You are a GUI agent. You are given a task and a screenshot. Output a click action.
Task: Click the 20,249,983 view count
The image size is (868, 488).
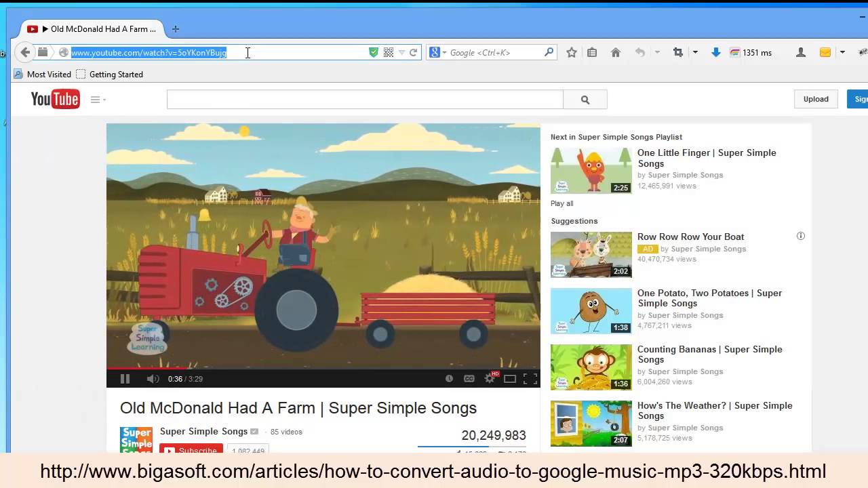494,436
